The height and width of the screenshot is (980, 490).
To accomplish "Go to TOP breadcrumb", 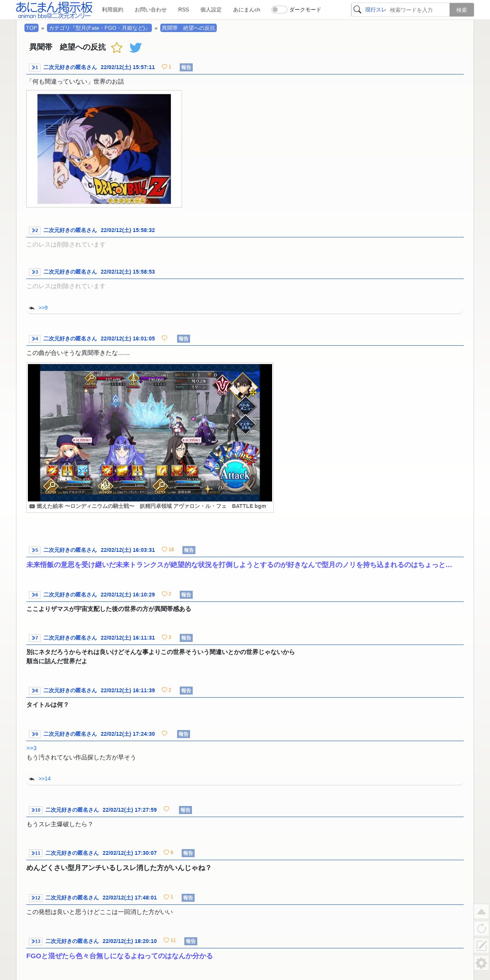I will click(x=32, y=28).
